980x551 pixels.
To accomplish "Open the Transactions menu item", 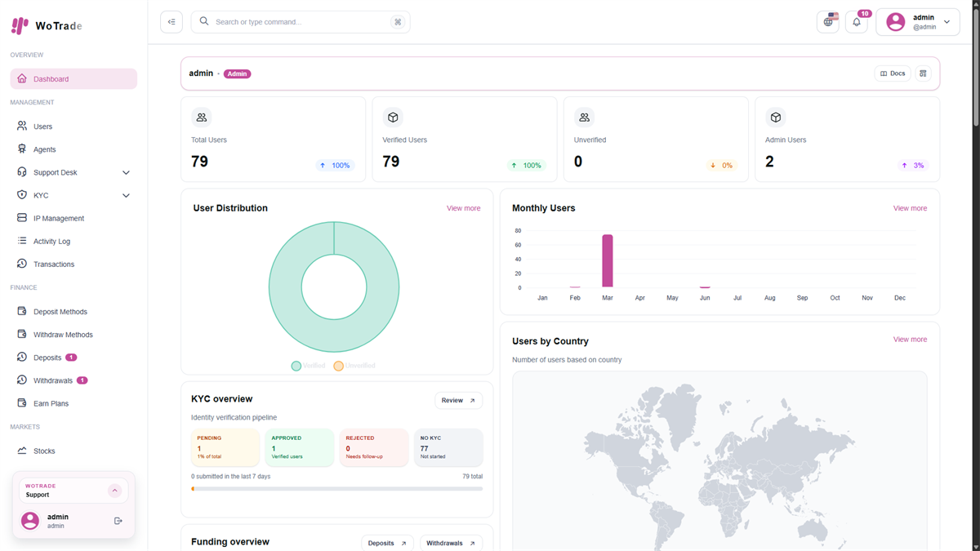I will [x=73, y=264].
